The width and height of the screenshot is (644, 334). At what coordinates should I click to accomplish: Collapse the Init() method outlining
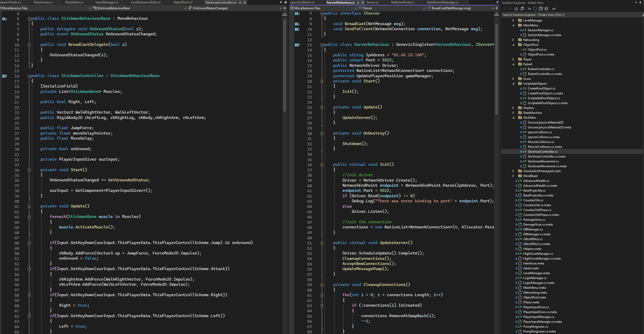tap(322, 165)
